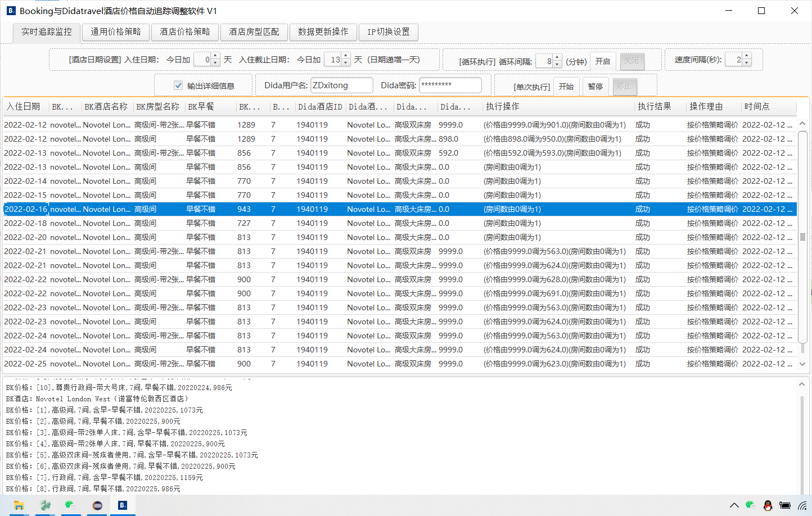This screenshot has width=812, height=516.
Task: Click the 执行结果 column header
Action: (660, 106)
